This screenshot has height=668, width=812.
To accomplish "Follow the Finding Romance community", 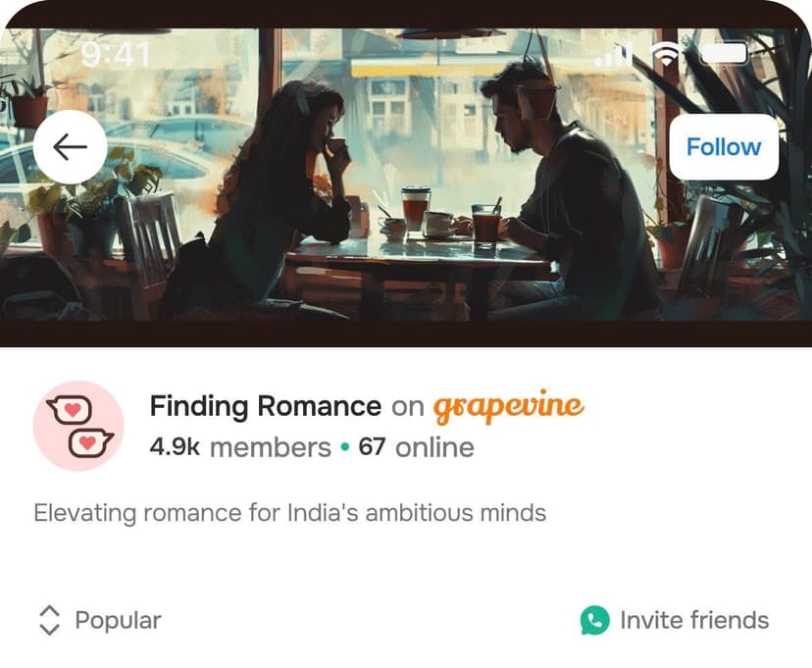I will coord(724,147).
